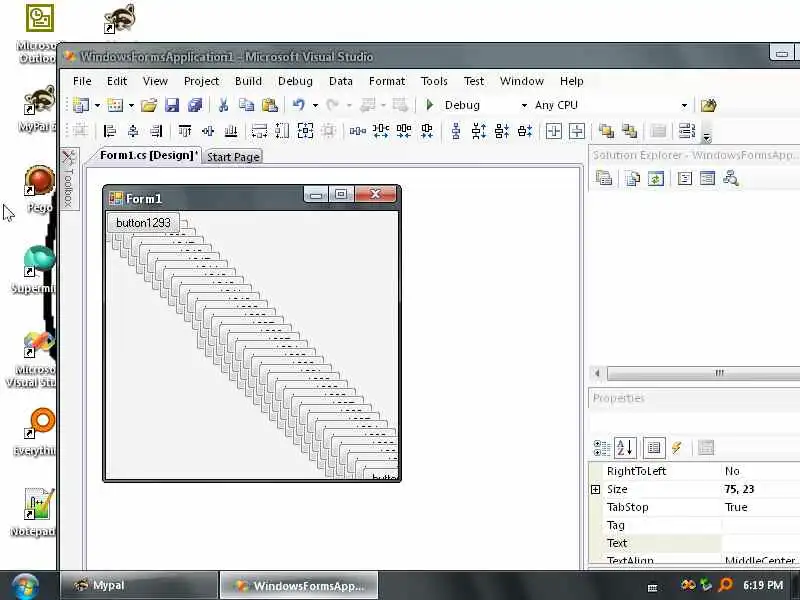Click Remove Horizontal Spacing icon

tap(427, 131)
